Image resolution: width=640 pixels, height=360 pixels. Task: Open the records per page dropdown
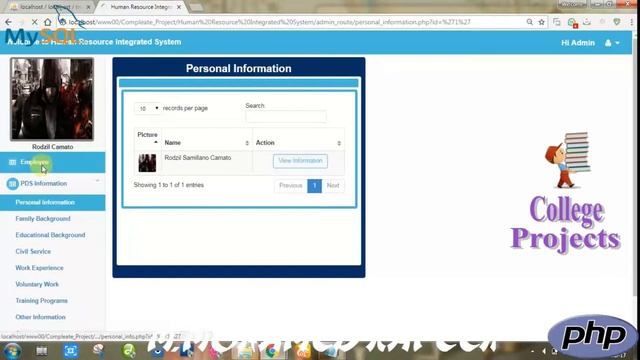point(147,109)
